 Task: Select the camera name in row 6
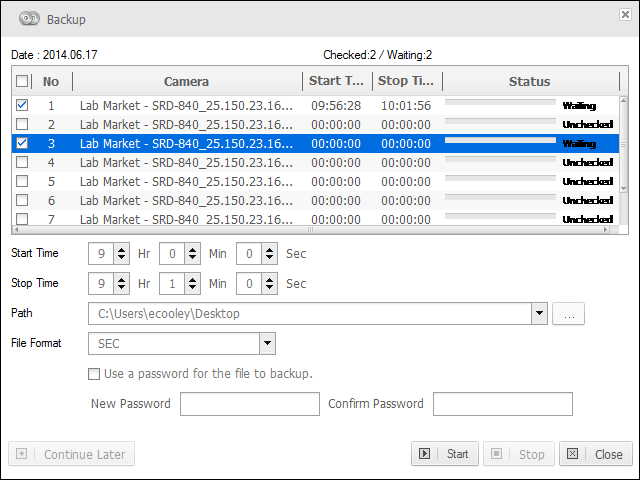186,200
